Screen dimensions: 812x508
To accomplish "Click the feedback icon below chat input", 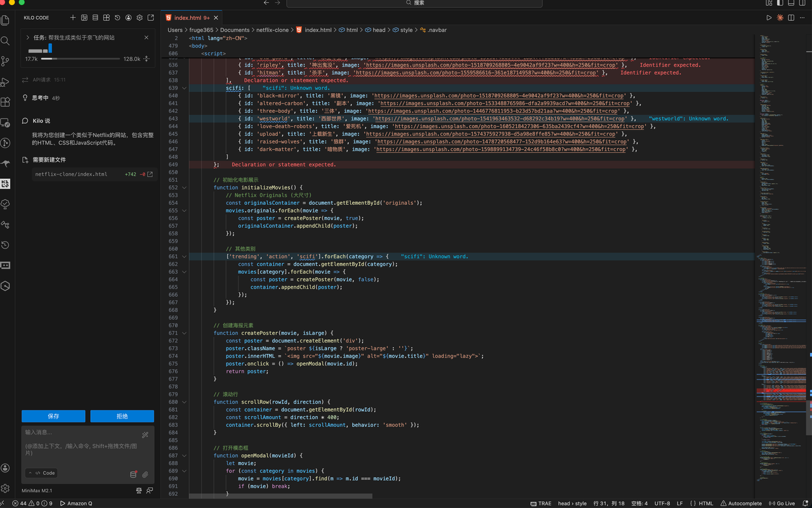I will coord(150,490).
